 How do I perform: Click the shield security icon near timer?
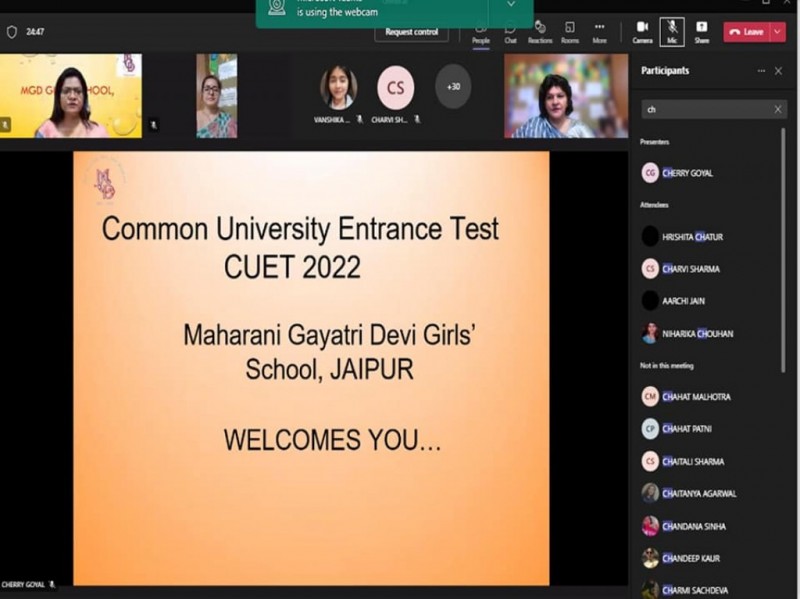click(x=12, y=32)
